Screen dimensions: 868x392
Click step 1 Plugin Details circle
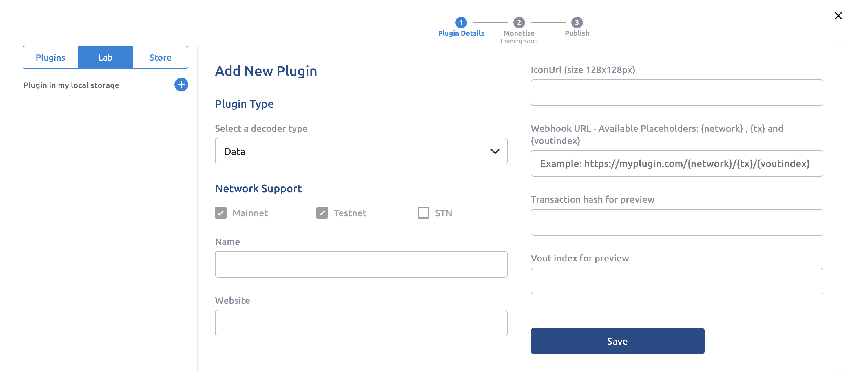[461, 23]
